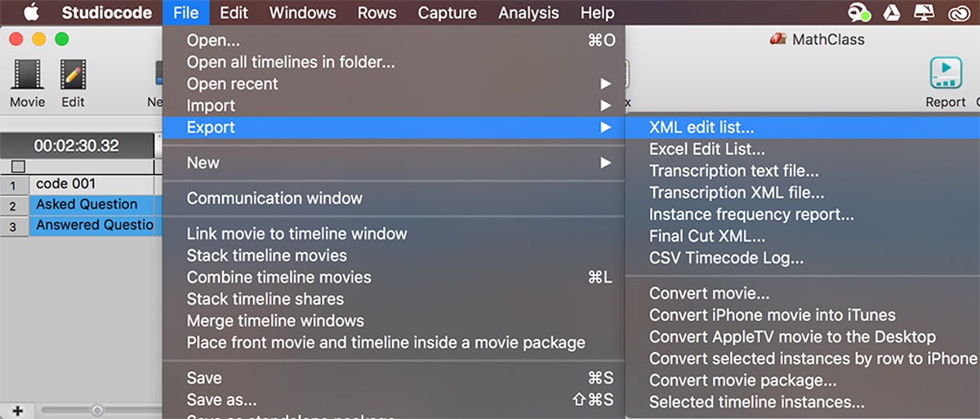Toggle the checkbox above the row numbers

click(x=17, y=167)
